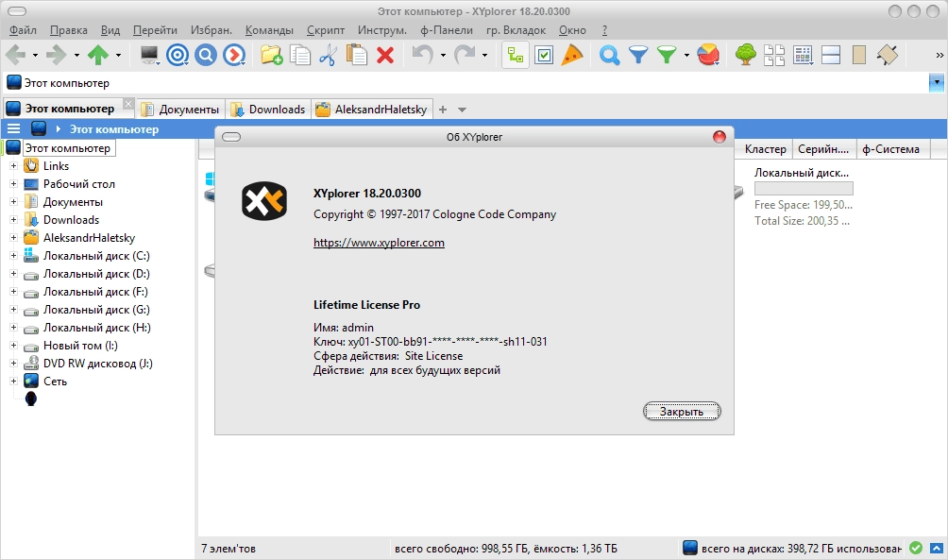
Task: Close the Об XYplorer dialog with red button
Action: point(719,137)
